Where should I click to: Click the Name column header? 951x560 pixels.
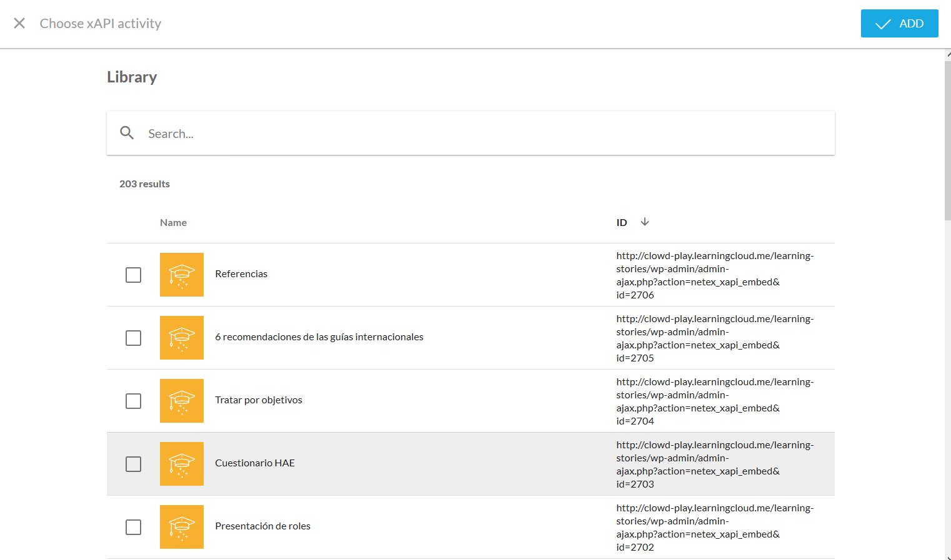173,222
